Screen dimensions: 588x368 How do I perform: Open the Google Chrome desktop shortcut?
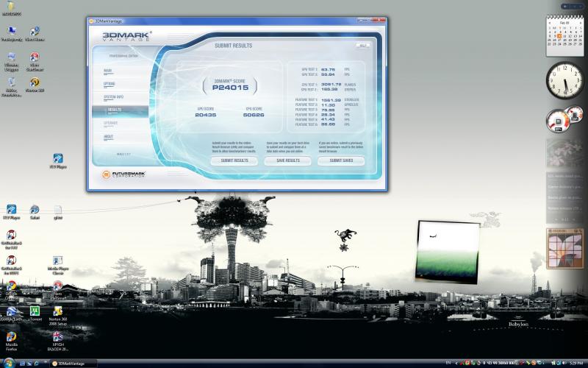click(11, 289)
